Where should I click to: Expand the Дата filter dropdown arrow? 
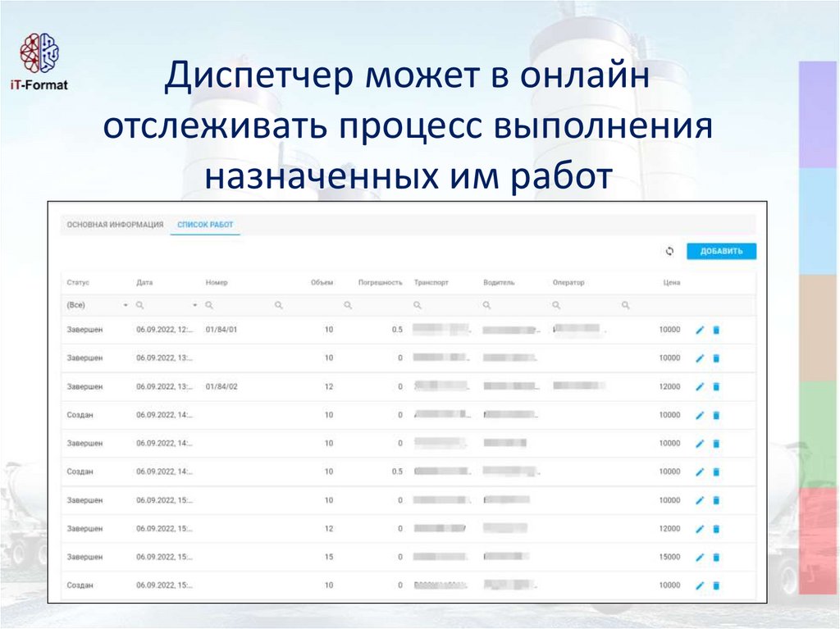[x=195, y=305]
